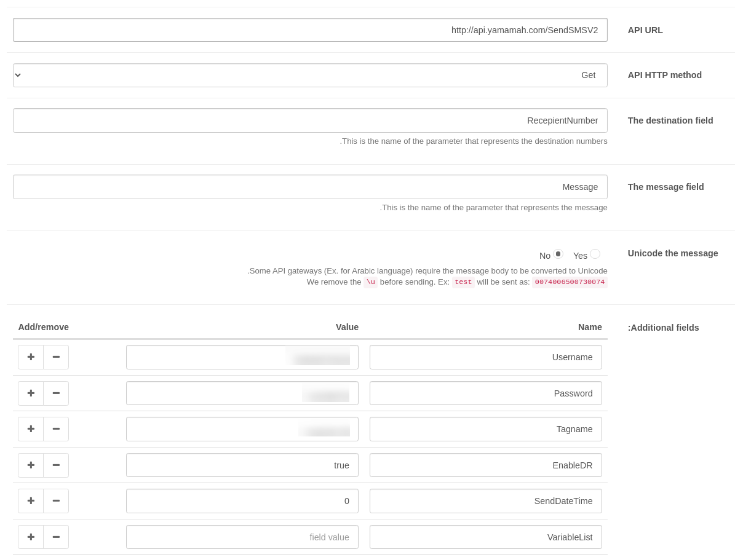Add a row after the Password field

[x=31, y=393]
